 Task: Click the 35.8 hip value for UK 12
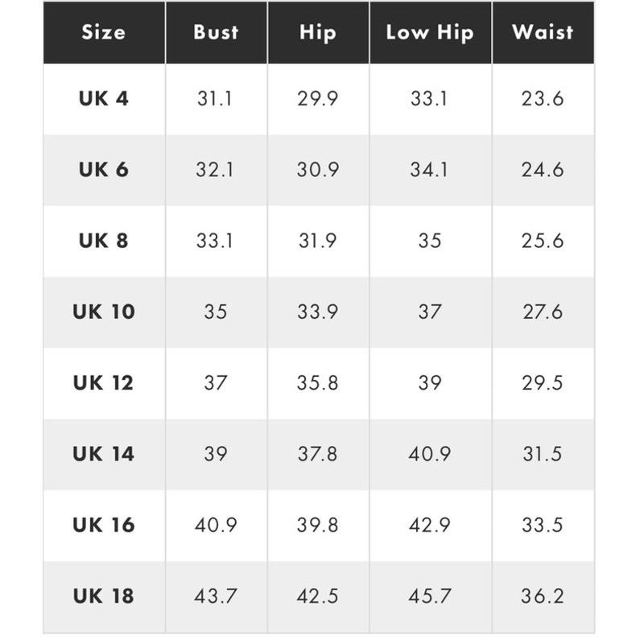317,383
